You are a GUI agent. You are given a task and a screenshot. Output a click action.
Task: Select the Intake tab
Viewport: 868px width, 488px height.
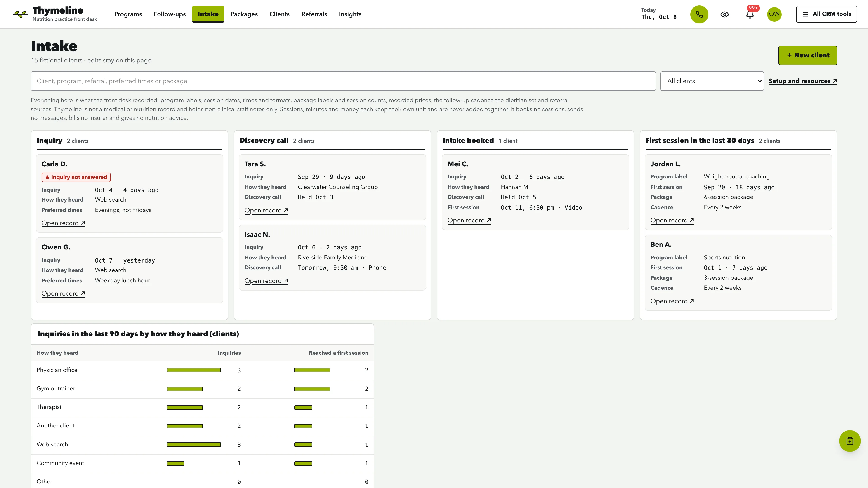pyautogui.click(x=208, y=14)
